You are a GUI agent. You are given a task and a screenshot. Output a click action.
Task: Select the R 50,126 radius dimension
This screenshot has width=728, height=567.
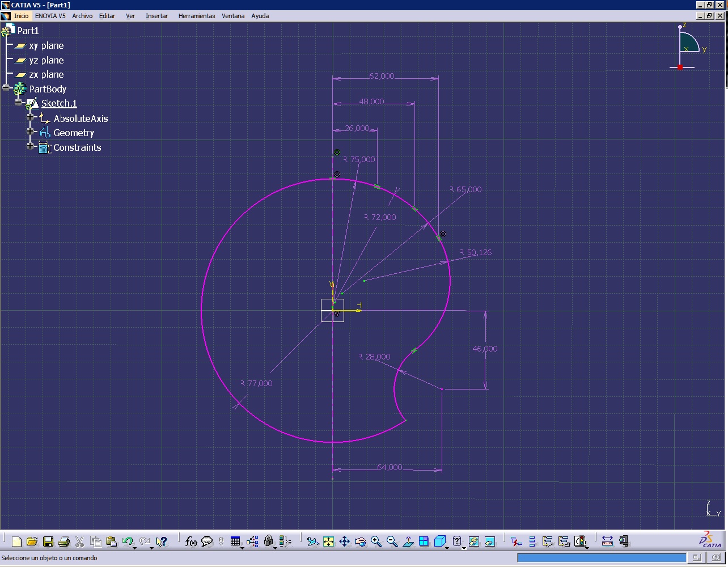[476, 252]
